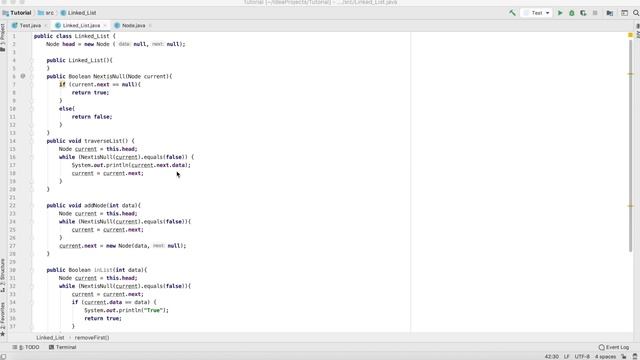Open the Test run configuration dropdown
Image resolution: width=640 pixels, height=360 pixels.
tap(536, 13)
